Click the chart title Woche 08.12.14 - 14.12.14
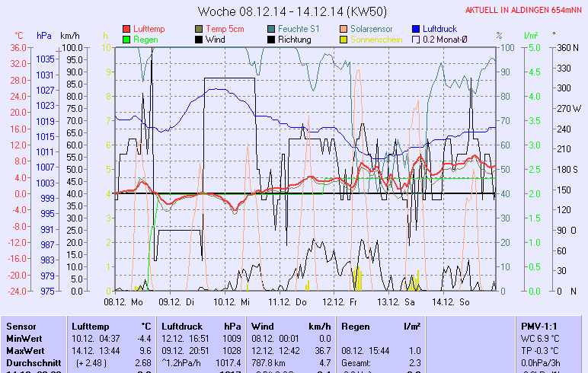This screenshot has width=588, height=373. 292,11
